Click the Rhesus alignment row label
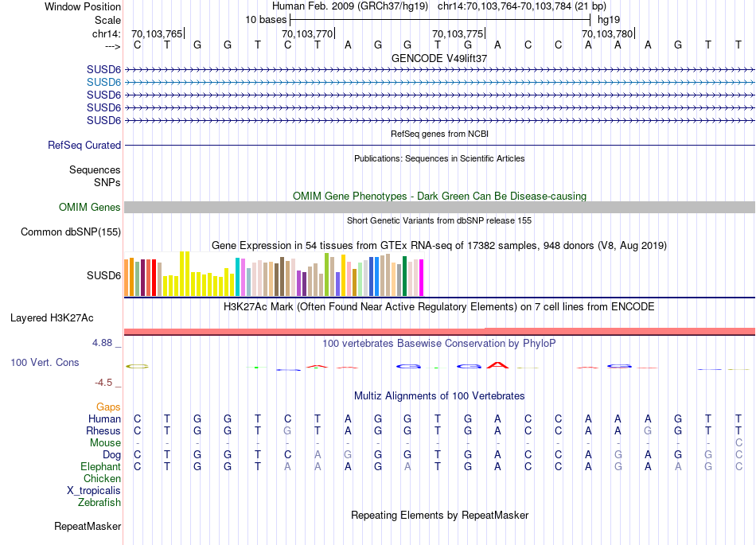The height and width of the screenshot is (545, 756). tap(103, 431)
